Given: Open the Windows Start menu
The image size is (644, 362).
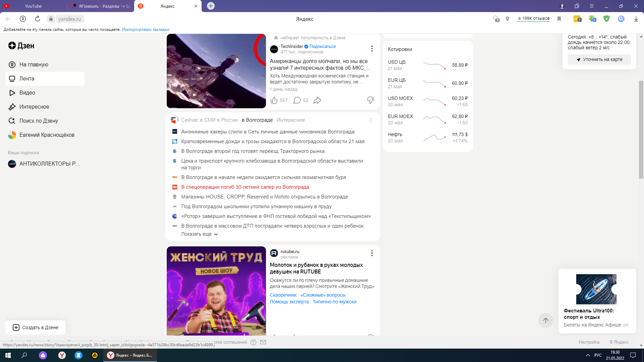Looking at the screenshot, I should (x=8, y=355).
